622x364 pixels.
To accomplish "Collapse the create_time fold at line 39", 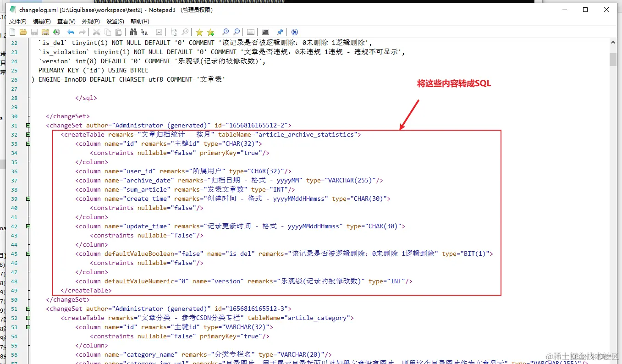I will [x=28, y=199].
